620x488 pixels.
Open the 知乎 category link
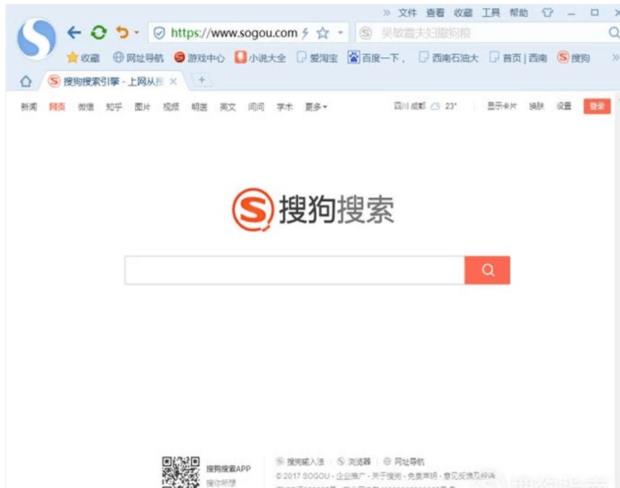pyautogui.click(x=114, y=107)
